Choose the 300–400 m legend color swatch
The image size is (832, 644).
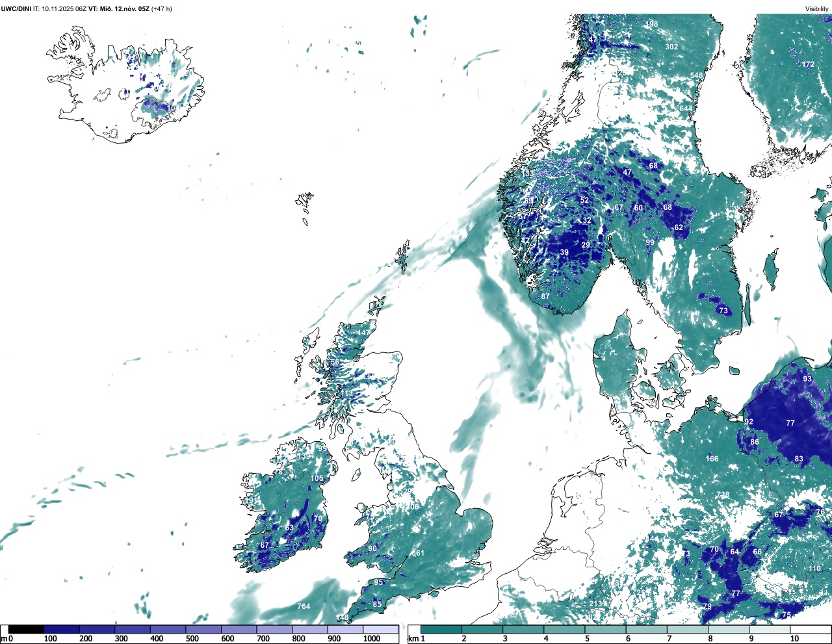(x=133, y=630)
